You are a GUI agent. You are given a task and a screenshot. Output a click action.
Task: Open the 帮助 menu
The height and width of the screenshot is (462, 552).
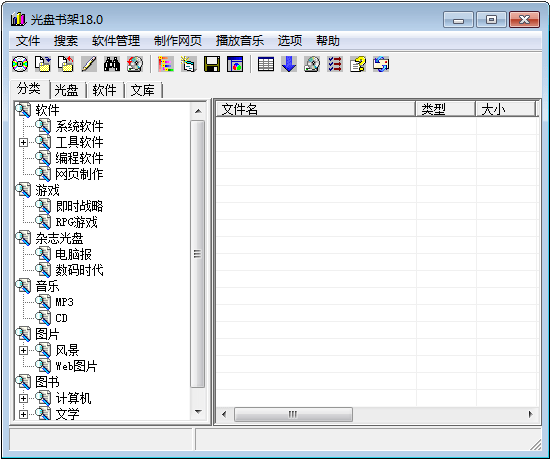[x=328, y=41]
